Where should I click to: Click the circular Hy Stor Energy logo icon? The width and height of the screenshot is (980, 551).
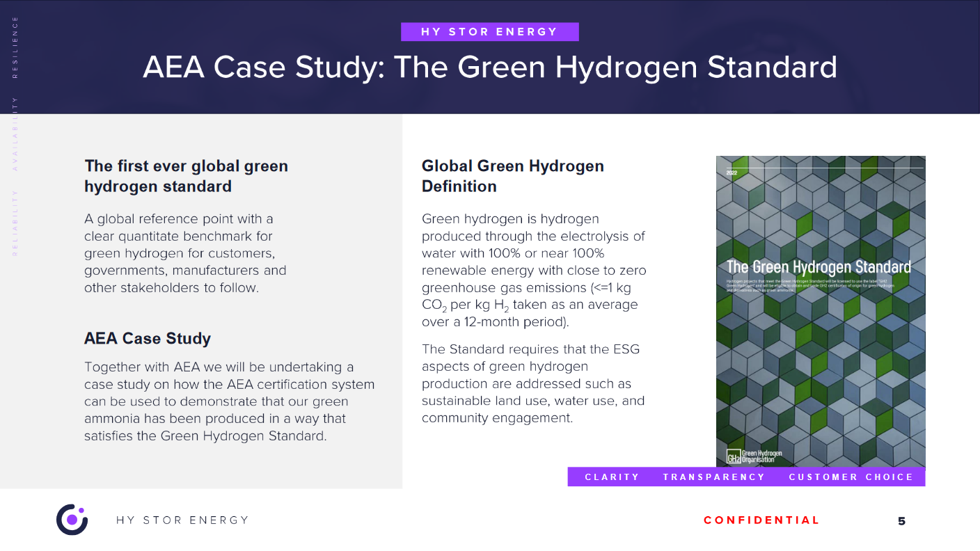72,520
